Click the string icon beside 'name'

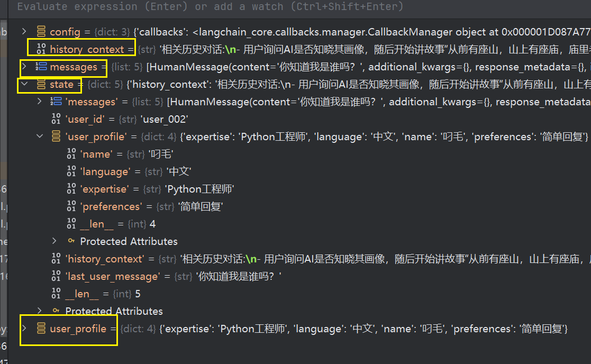[x=71, y=154]
